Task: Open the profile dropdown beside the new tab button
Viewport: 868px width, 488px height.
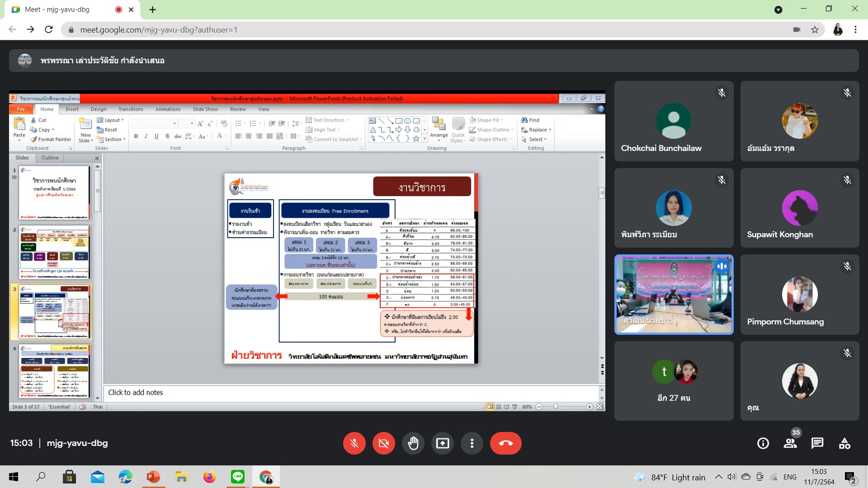Action: coord(778,9)
